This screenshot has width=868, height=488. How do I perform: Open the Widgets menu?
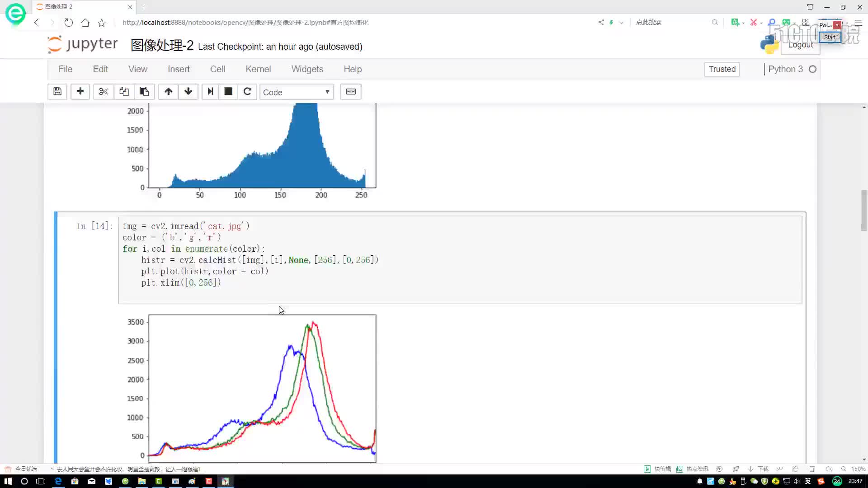(307, 69)
